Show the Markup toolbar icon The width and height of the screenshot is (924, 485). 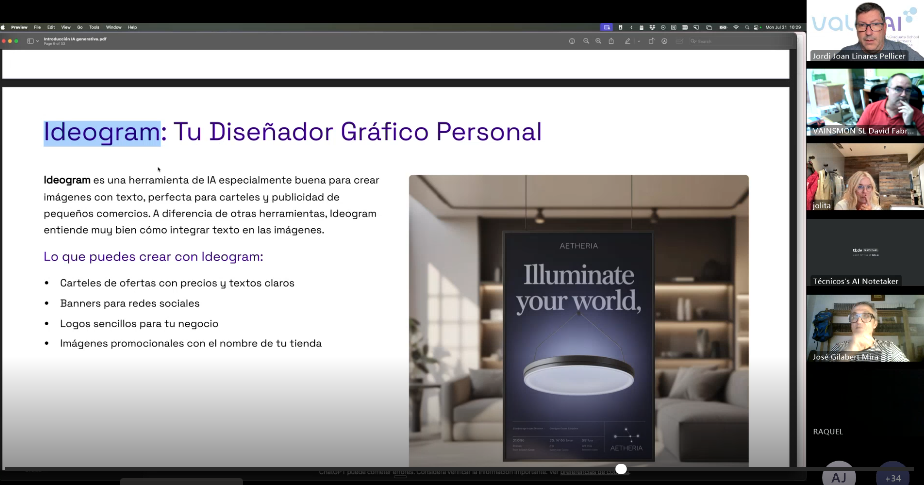click(x=664, y=41)
